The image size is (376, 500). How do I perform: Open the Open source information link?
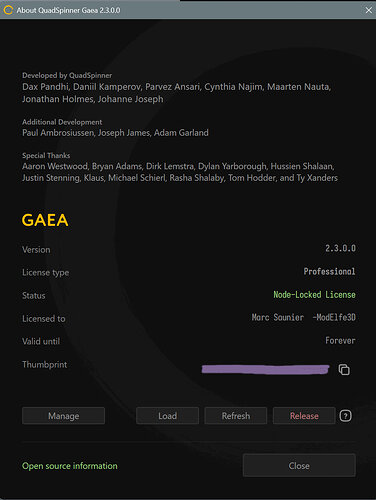[70, 466]
